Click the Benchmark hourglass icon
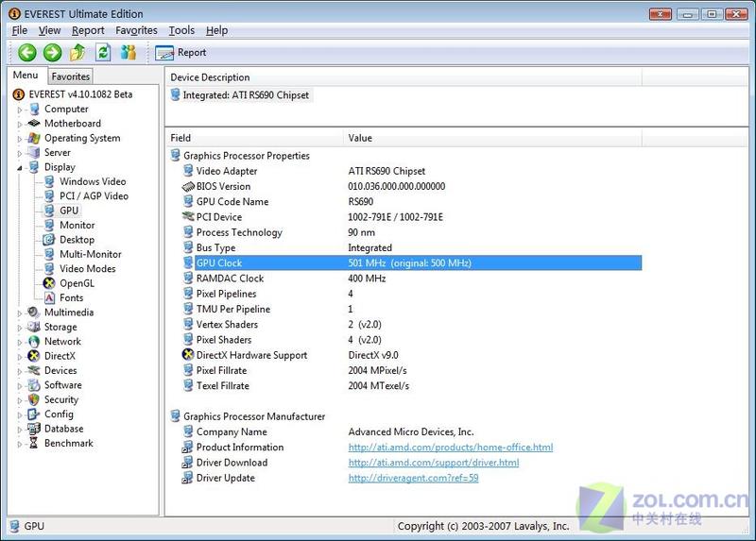The image size is (756, 541). [34, 443]
